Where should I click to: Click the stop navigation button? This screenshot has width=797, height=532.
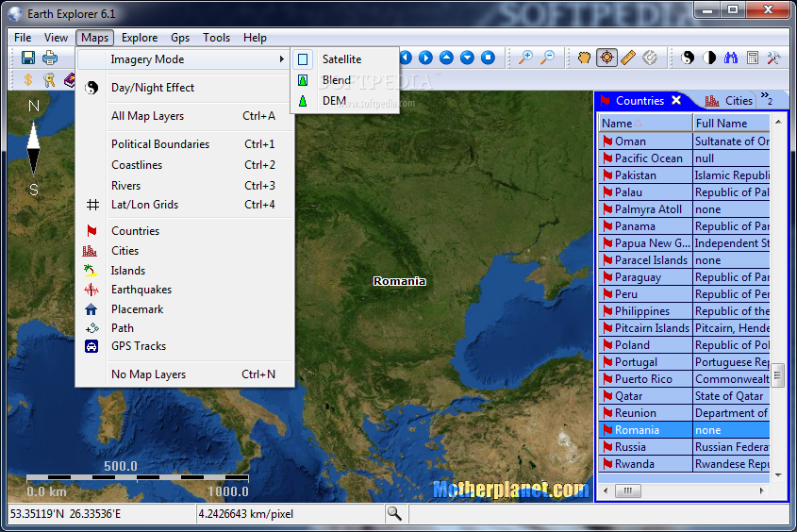tap(488, 58)
